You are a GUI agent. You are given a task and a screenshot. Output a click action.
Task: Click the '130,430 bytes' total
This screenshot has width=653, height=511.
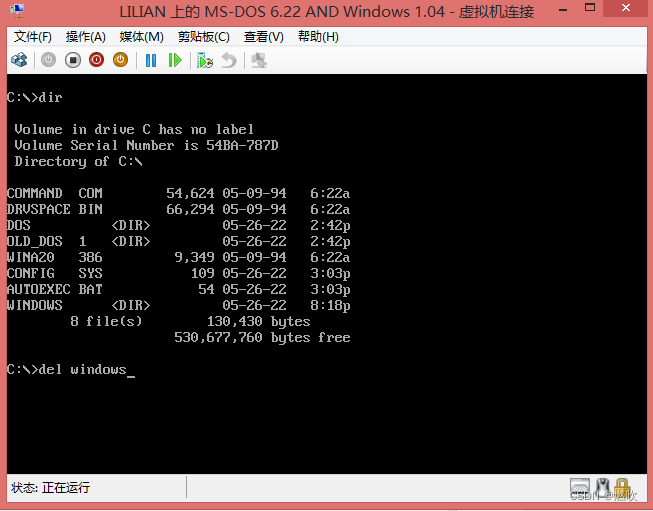point(259,322)
